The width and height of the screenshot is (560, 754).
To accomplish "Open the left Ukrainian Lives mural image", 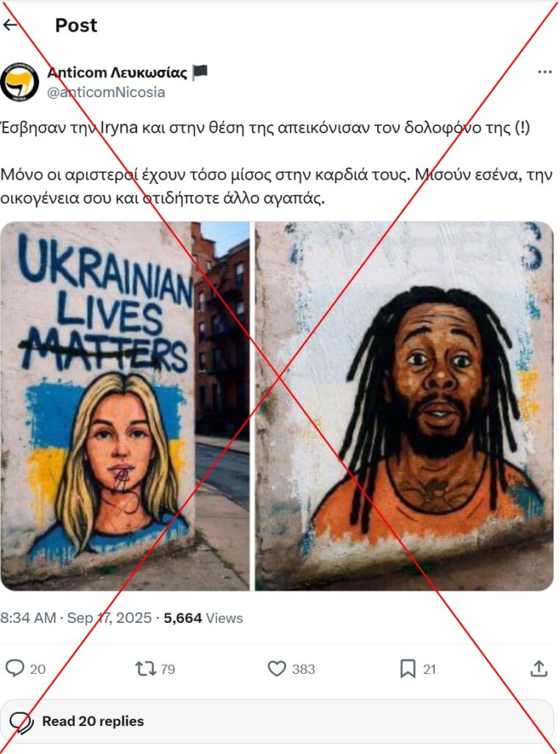I will (125, 406).
